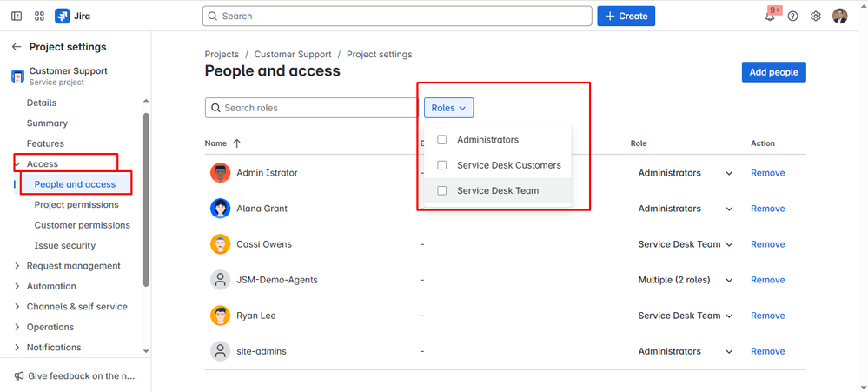This screenshot has width=868, height=392.
Task: Open Summary in project settings sidebar
Action: click(47, 123)
